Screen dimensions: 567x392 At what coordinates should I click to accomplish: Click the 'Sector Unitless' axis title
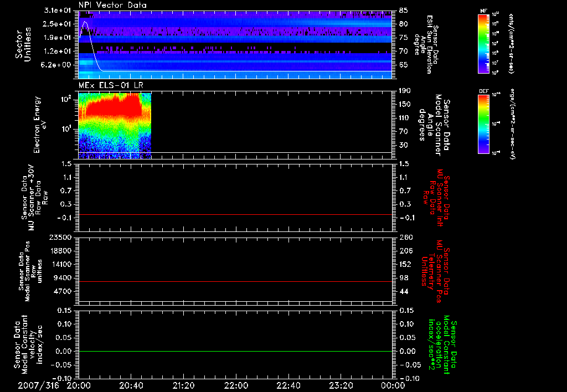(x=23, y=44)
